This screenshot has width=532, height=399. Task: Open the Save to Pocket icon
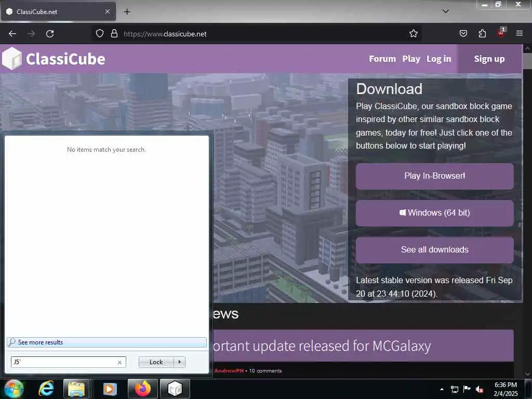pyautogui.click(x=463, y=34)
